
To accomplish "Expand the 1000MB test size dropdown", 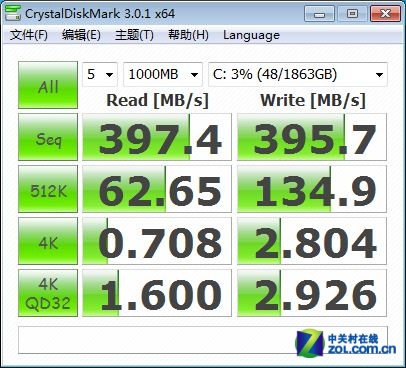I will pyautogui.click(x=163, y=74).
